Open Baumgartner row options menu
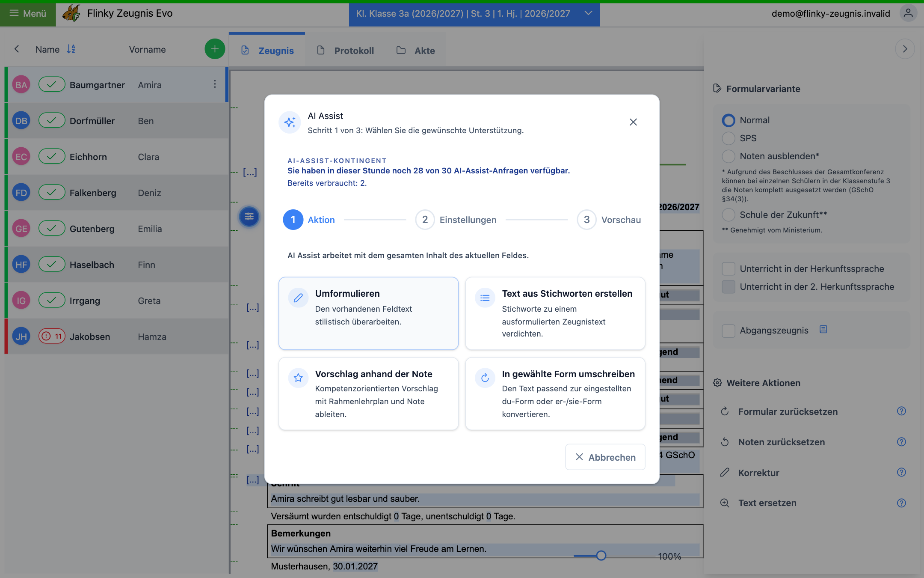 pyautogui.click(x=215, y=84)
